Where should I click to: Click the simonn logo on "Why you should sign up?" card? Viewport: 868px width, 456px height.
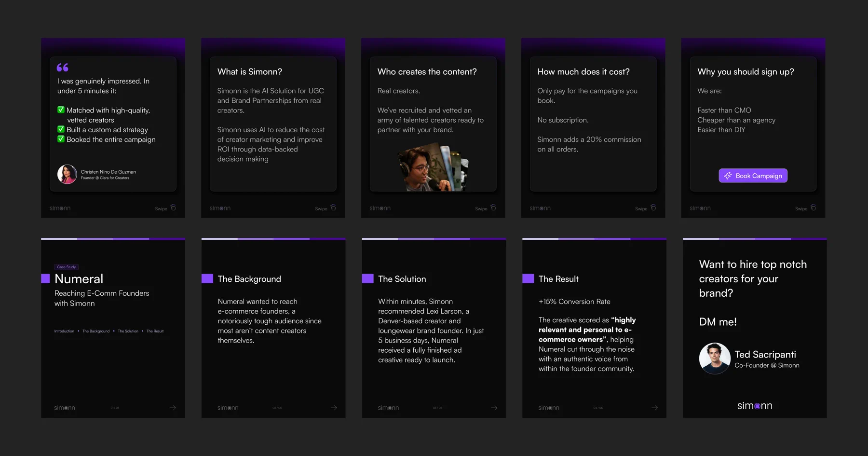[x=701, y=208]
